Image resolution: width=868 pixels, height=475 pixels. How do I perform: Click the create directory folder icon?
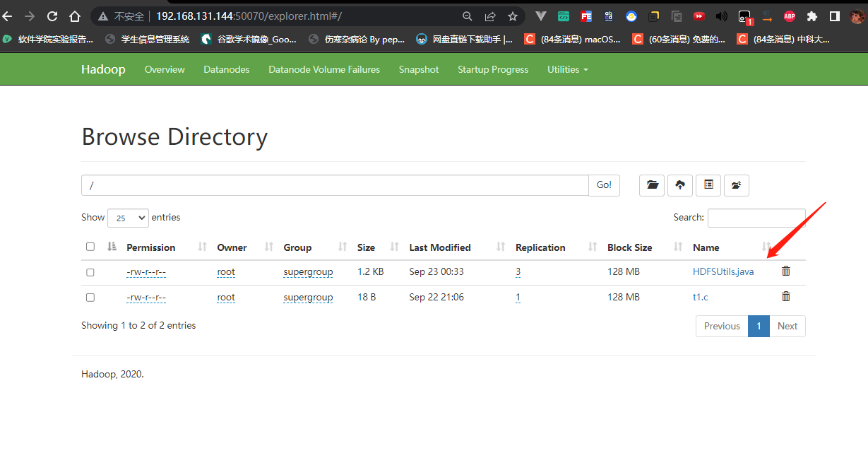tap(652, 185)
